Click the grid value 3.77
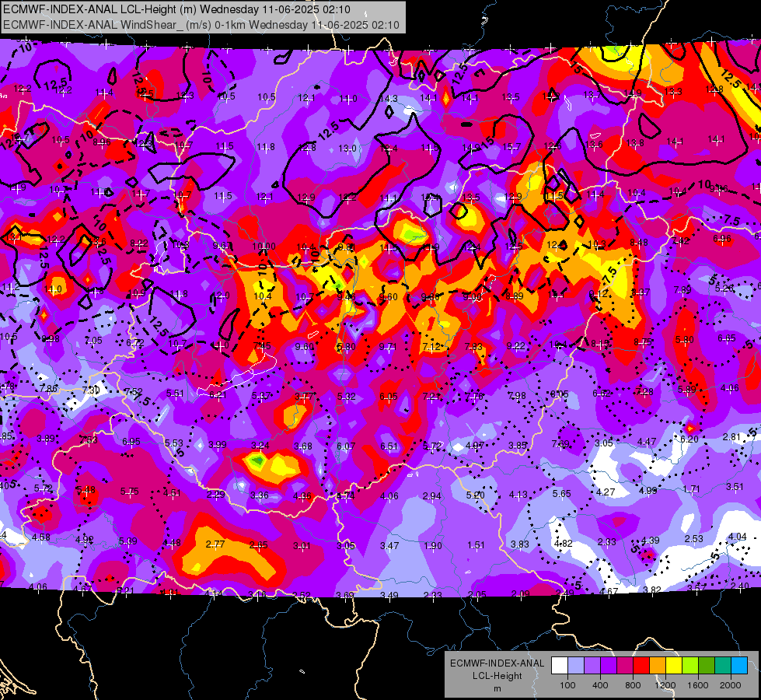Image resolution: width=761 pixels, height=700 pixels. tap(304, 397)
